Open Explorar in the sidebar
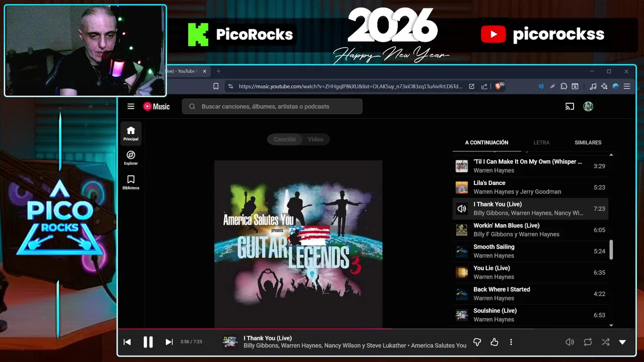Image resolution: width=644 pixels, height=362 pixels. [x=131, y=158]
